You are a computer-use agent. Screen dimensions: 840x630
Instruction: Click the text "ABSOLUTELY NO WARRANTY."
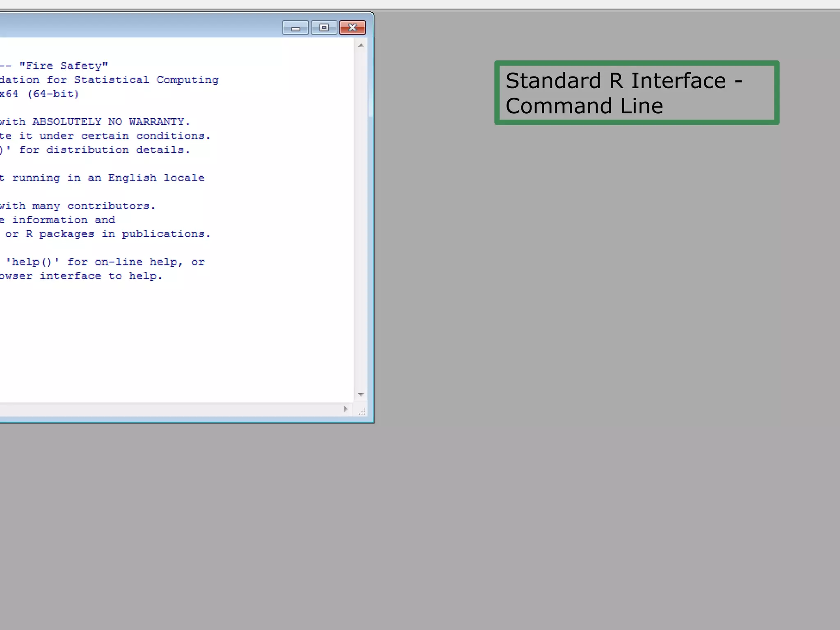point(111,122)
